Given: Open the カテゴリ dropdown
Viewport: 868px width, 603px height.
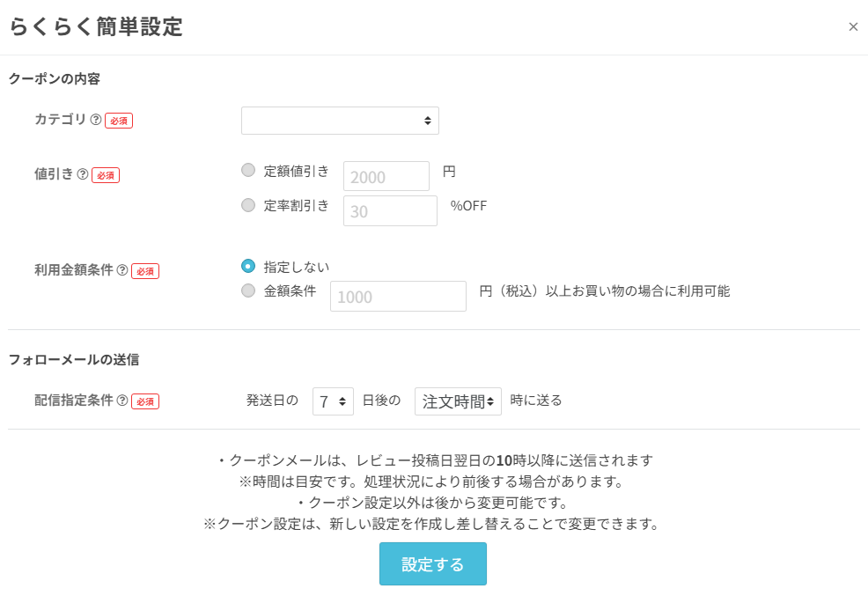Looking at the screenshot, I should 340,121.
